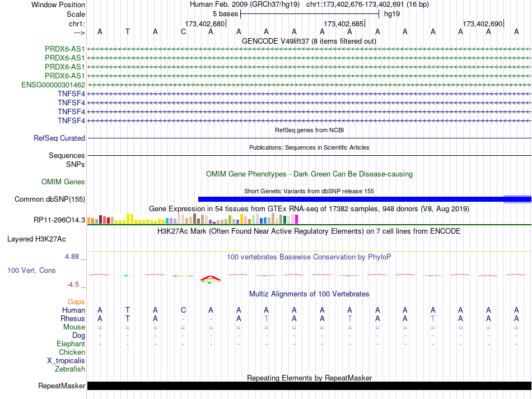Click the 173,402,690 coordinate marker
The height and width of the screenshot is (399, 532).
tap(483, 24)
